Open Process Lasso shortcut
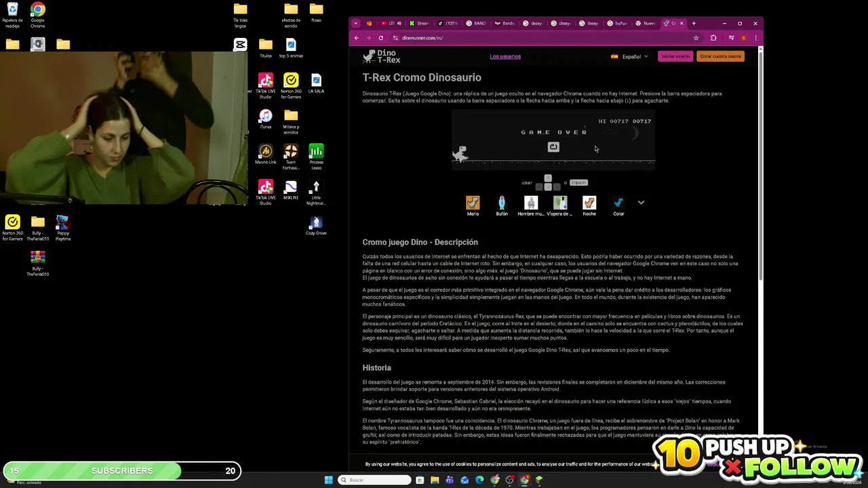This screenshot has height=488, width=868. pyautogui.click(x=316, y=157)
